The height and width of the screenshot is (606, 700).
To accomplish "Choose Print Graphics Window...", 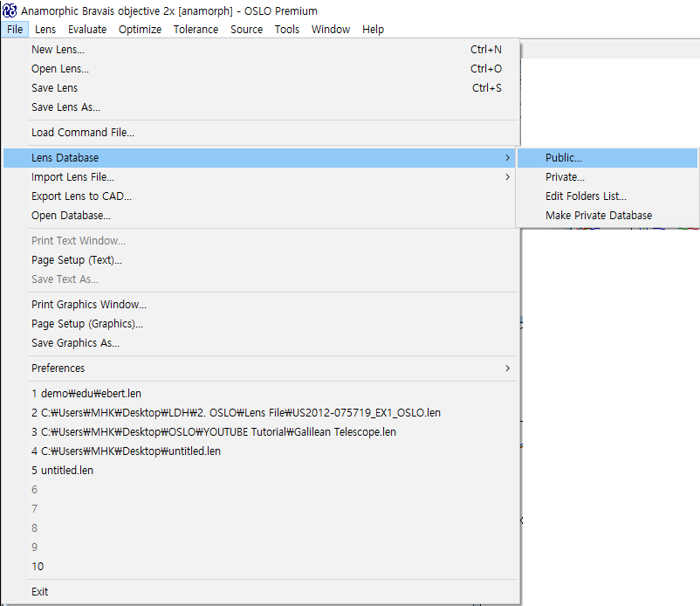I will tap(261, 305).
